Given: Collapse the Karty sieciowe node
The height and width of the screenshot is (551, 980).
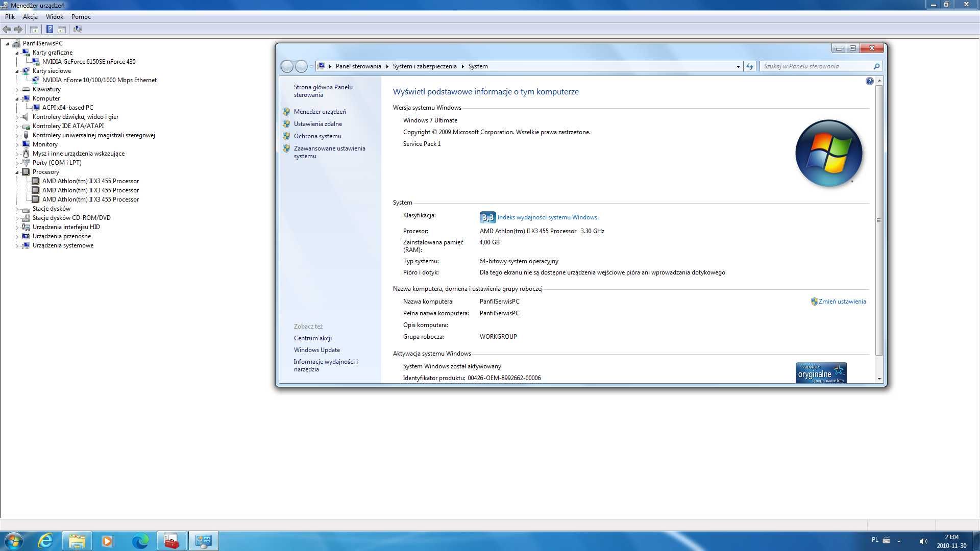Looking at the screenshot, I should (x=17, y=71).
